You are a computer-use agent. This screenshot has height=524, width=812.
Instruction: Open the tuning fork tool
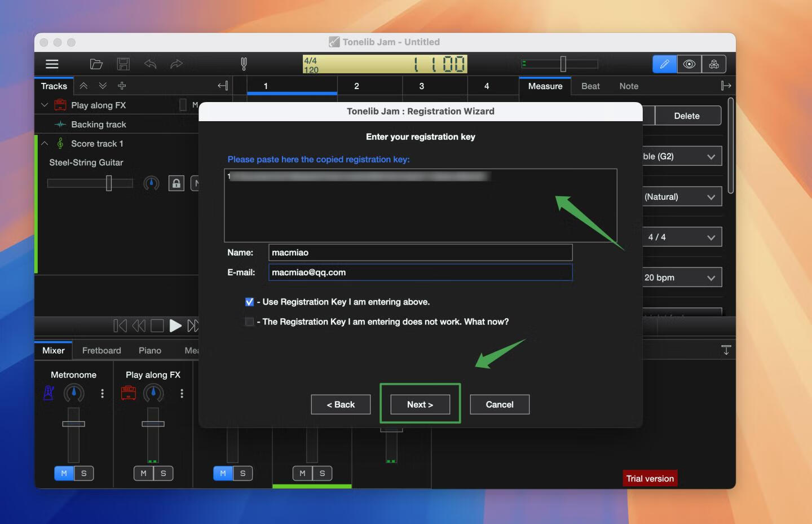(x=244, y=64)
